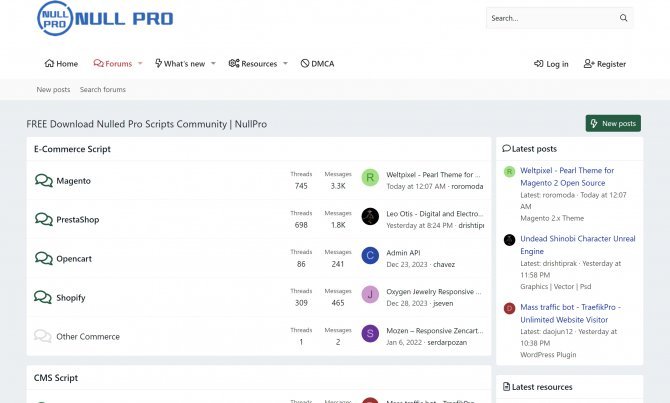This screenshot has width=670, height=403.
Task: Open the WordPress Plugin forum link
Action: (x=548, y=355)
